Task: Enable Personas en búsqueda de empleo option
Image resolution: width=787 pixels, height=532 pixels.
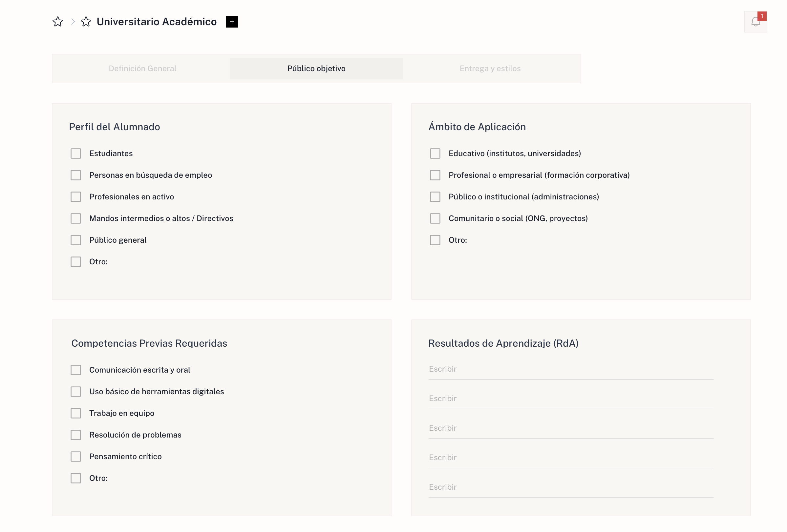Action: pos(76,175)
